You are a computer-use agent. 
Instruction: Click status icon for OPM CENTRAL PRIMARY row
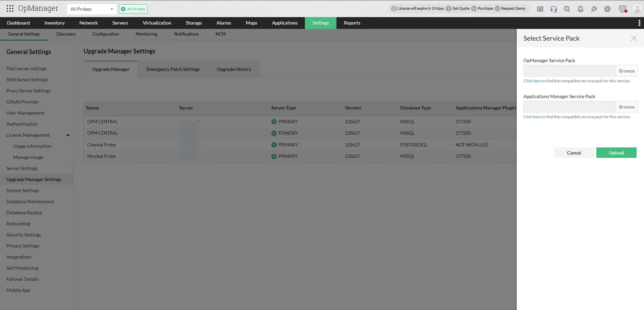[x=274, y=122]
